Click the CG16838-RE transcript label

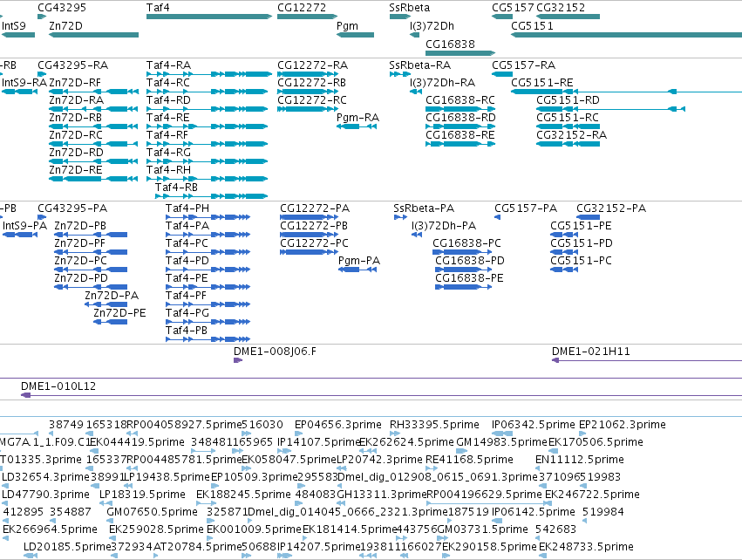[460, 135]
